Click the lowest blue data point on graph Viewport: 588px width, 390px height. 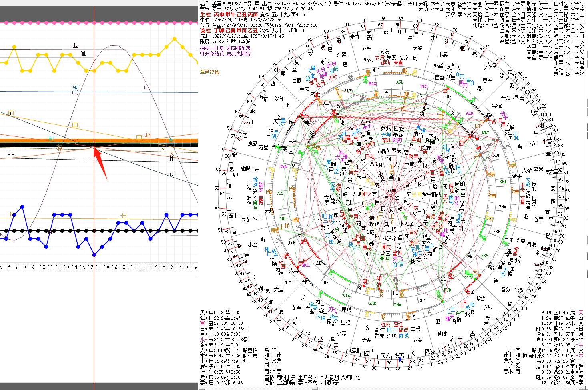tap(94, 254)
